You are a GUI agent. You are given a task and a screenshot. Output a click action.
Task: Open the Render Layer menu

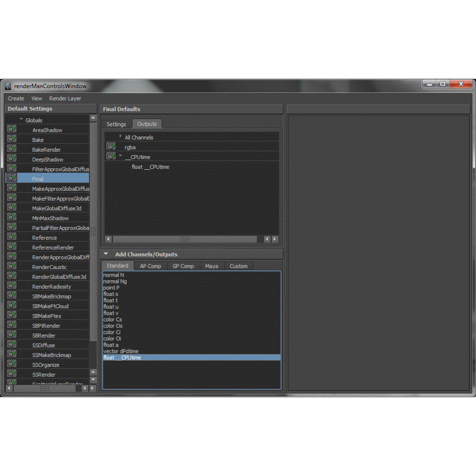[65, 99]
